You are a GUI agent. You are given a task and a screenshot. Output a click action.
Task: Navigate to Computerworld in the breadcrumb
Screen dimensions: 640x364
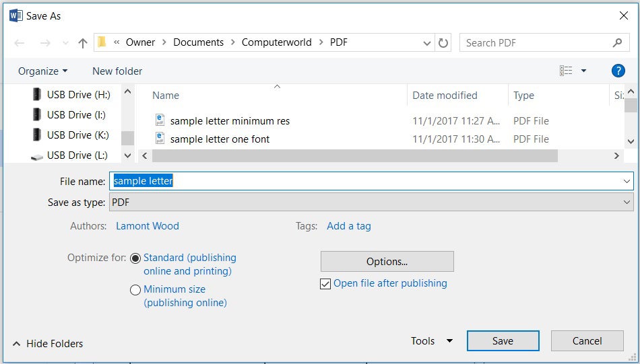tap(276, 42)
